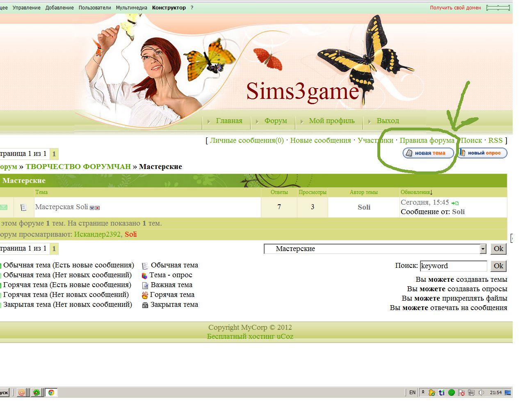Click top pagination page number 1
This screenshot has height=420, width=525.
54,154
